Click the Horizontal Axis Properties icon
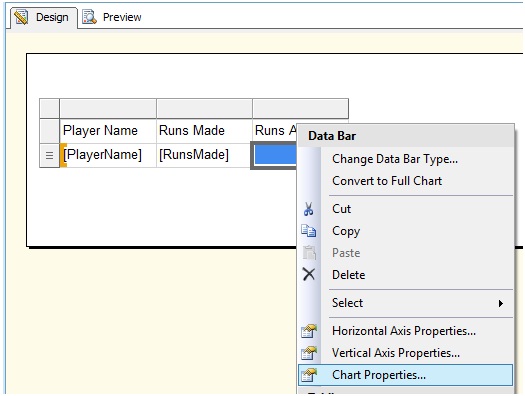Screen dimensions: 525x396 click(x=309, y=331)
